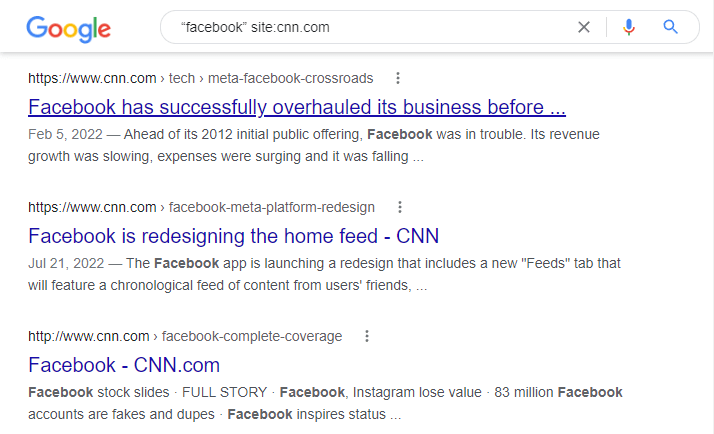Click the "Facebook stock slides" snippet text
714x434 pixels.
point(99,392)
